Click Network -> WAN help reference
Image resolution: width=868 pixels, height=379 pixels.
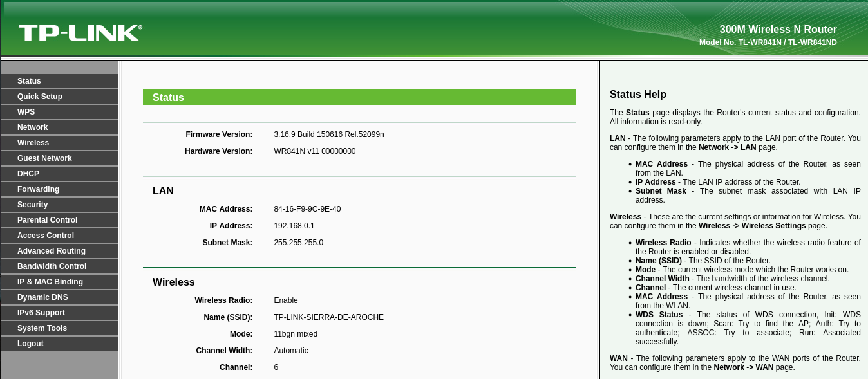pyautogui.click(x=744, y=367)
